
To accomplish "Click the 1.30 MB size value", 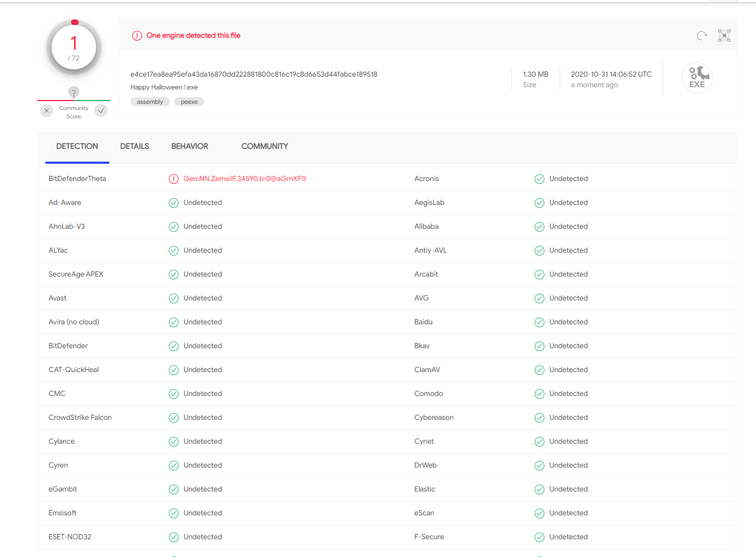I will (x=536, y=74).
